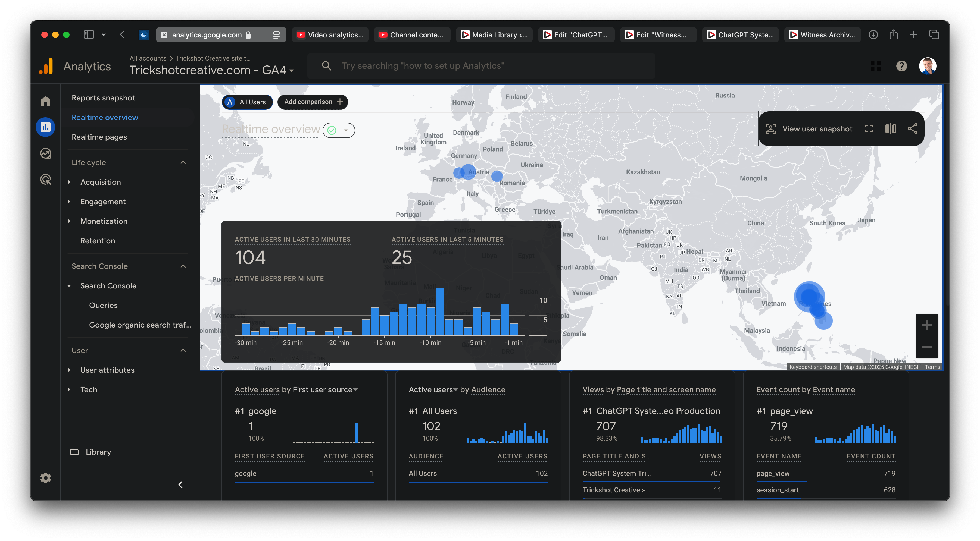Click the edit comparisons icon
This screenshot has width=980, height=541.
coord(891,129)
